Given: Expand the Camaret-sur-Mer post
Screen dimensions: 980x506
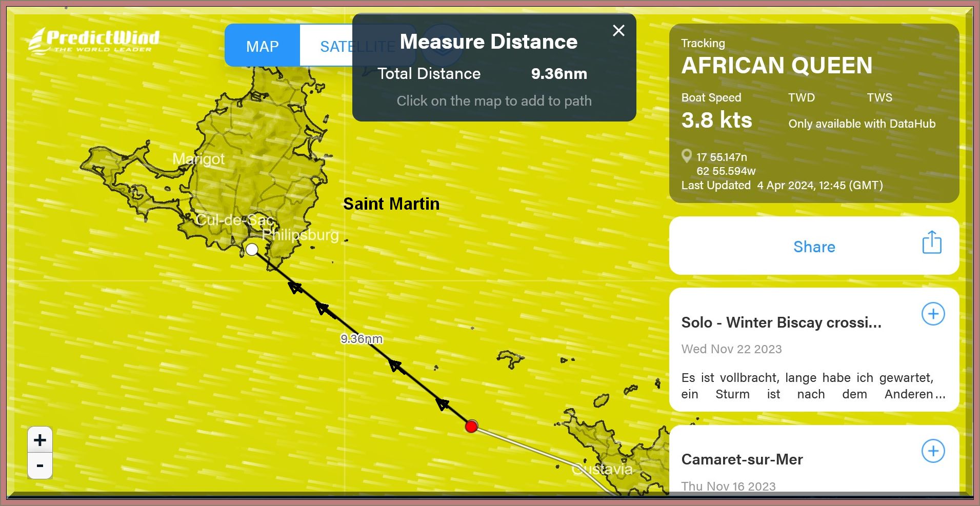Looking at the screenshot, I should [x=933, y=451].
